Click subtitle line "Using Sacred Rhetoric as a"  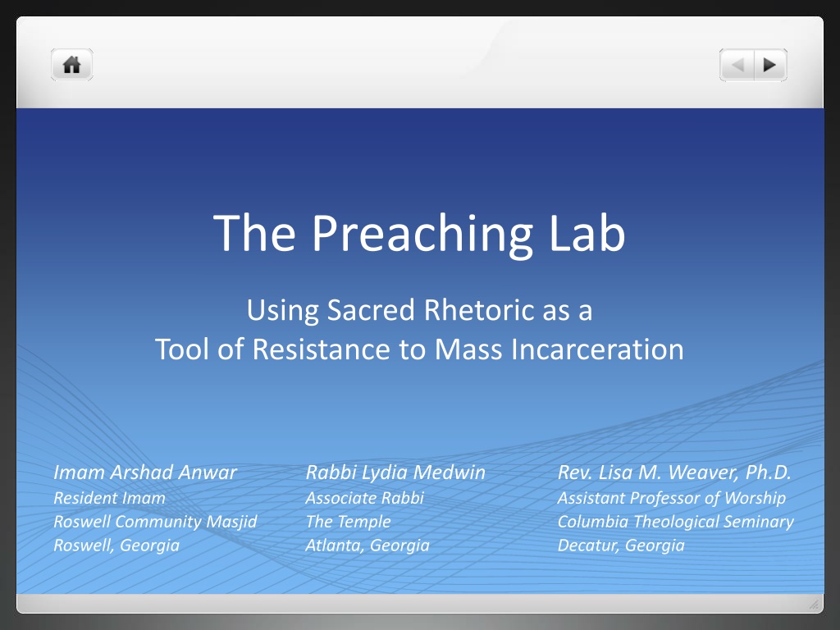pyautogui.click(x=419, y=311)
